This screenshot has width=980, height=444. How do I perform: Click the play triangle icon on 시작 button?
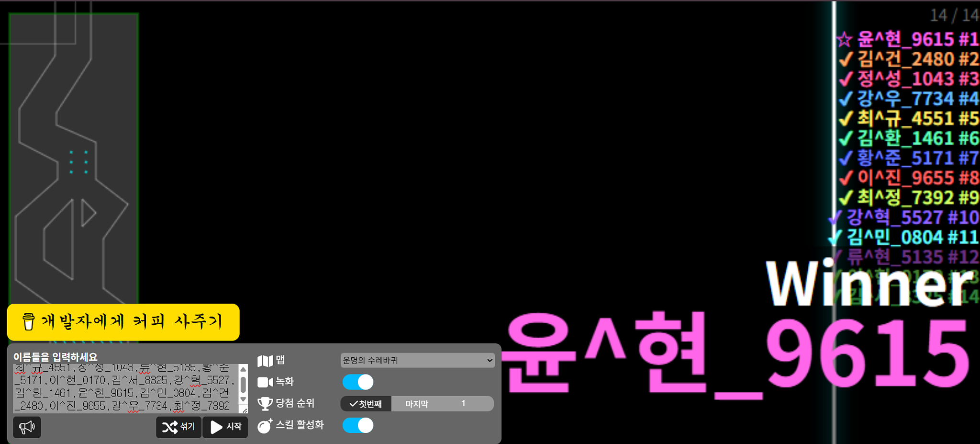216,427
